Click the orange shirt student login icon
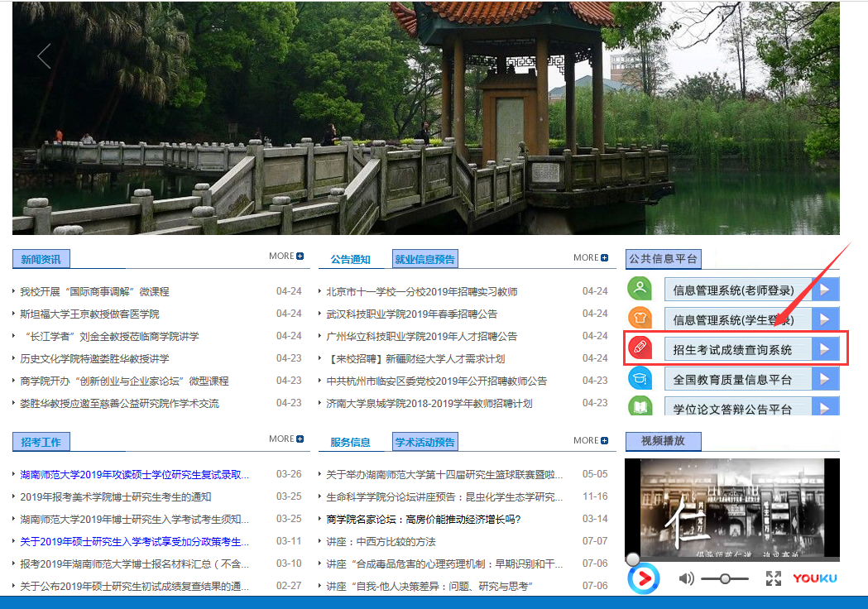Screen dimensions: 868x609 click(x=640, y=318)
